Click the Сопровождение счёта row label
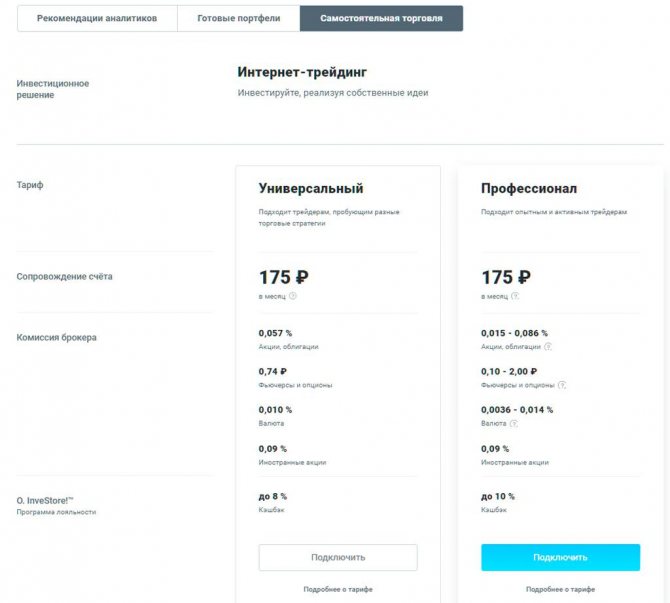The image size is (670, 603). click(64, 276)
